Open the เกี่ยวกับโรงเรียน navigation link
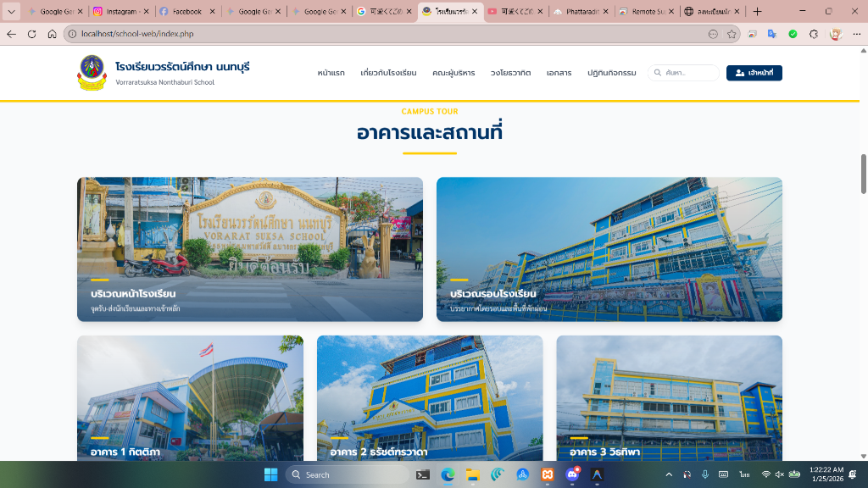 point(389,73)
